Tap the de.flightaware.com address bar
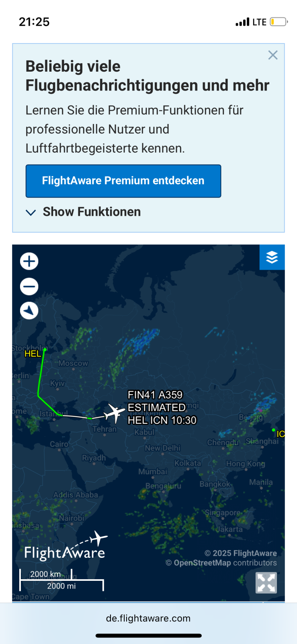Image resolution: width=297 pixels, height=644 pixels. click(148, 618)
